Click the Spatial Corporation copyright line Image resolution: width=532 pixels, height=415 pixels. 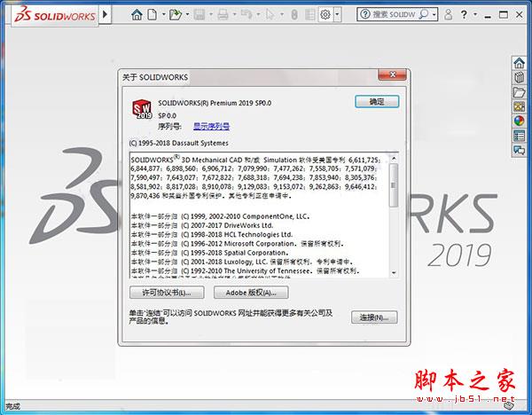pyautogui.click(x=209, y=253)
